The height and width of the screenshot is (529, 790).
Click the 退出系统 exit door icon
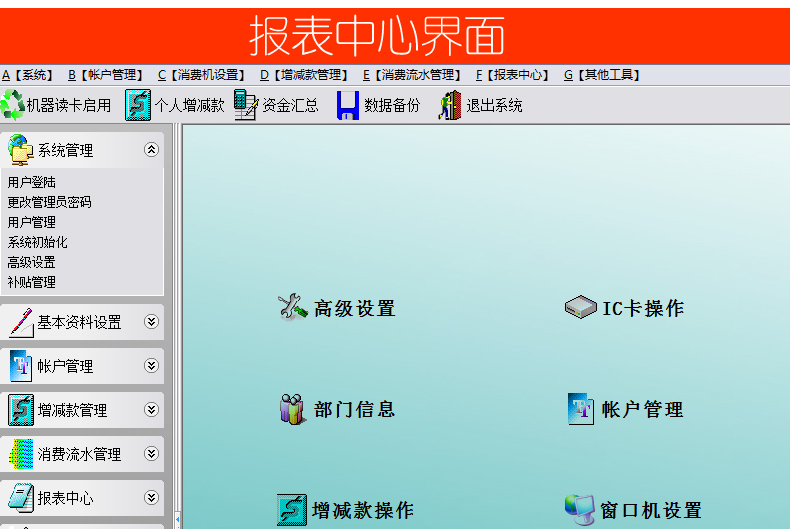[x=450, y=105]
